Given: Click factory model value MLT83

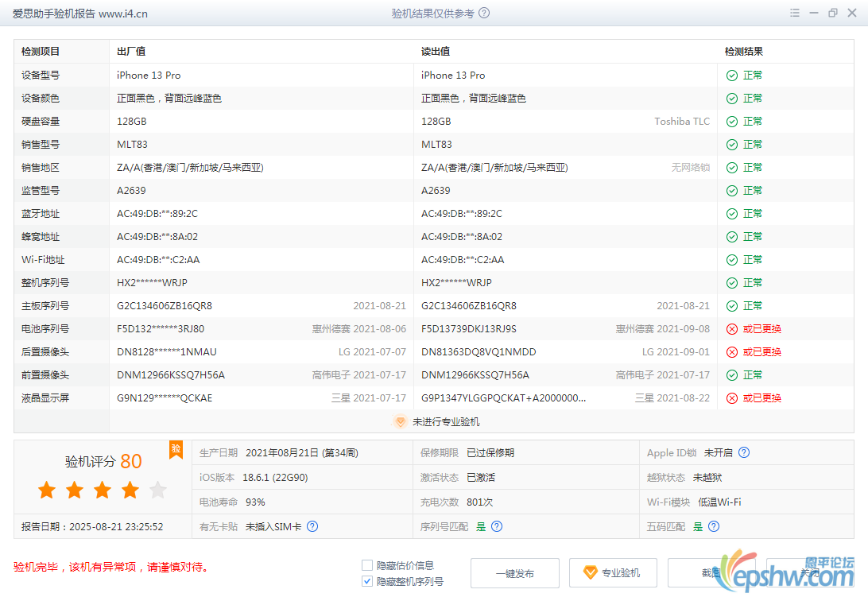Looking at the screenshot, I should (132, 145).
